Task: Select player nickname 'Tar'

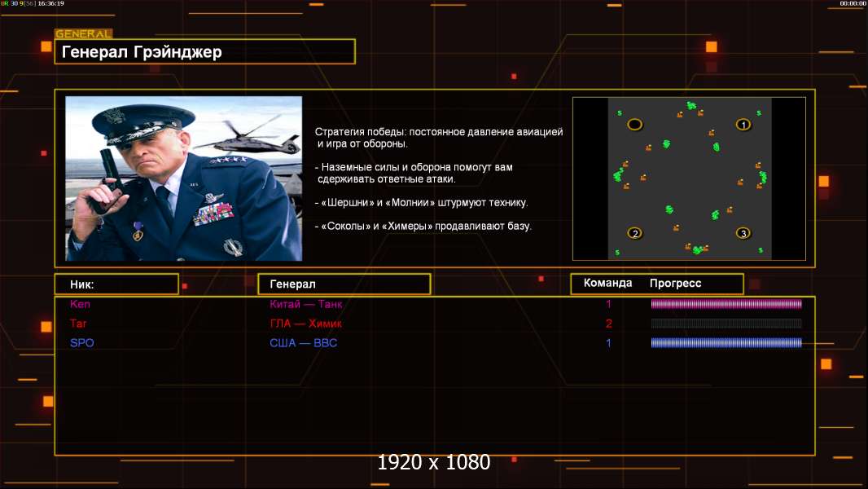Action: click(x=78, y=324)
